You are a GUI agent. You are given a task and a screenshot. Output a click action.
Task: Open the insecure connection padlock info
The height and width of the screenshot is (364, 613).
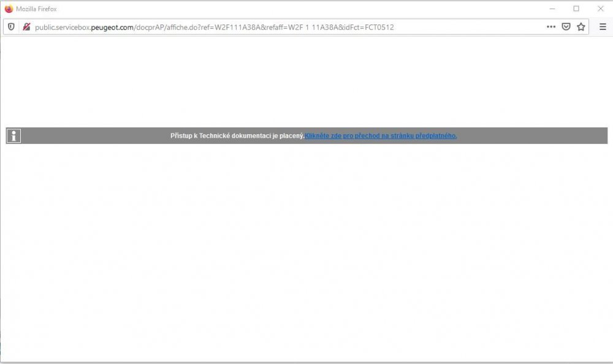[26, 26]
